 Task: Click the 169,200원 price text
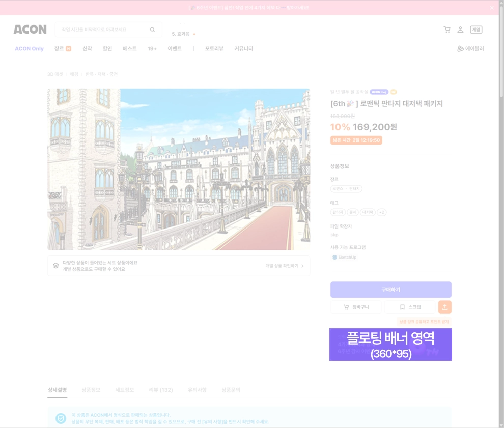click(x=375, y=127)
